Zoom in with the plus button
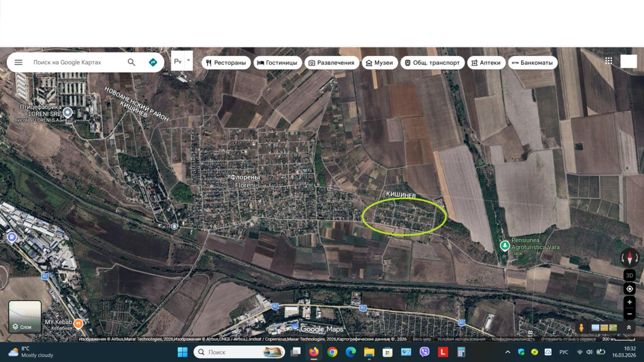The width and height of the screenshot is (644, 362). tap(629, 302)
